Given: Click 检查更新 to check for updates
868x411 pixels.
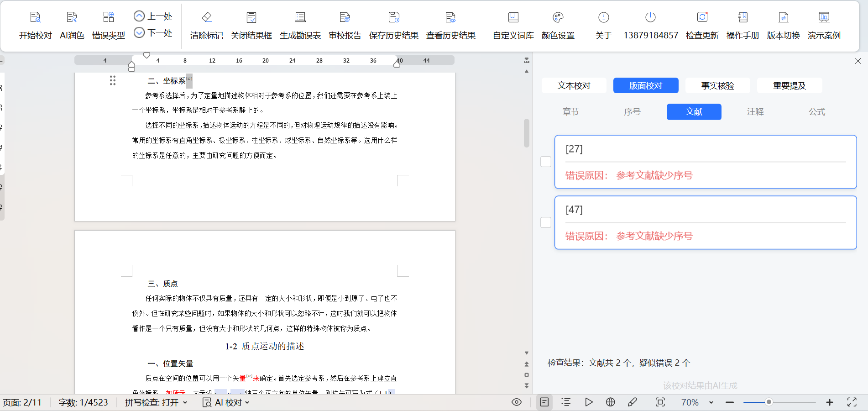Looking at the screenshot, I should pyautogui.click(x=702, y=26).
